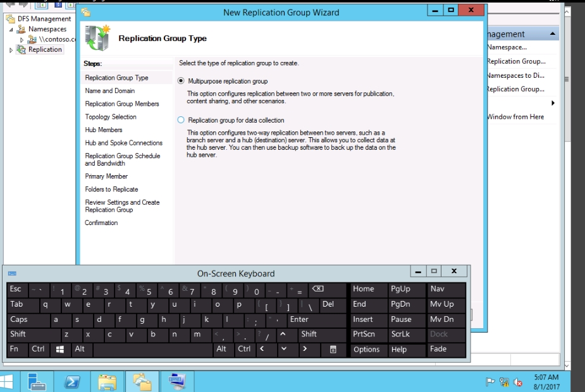The width and height of the screenshot is (585, 392).
Task: Select Multipurpose replication group radio button
Action: pyautogui.click(x=182, y=81)
